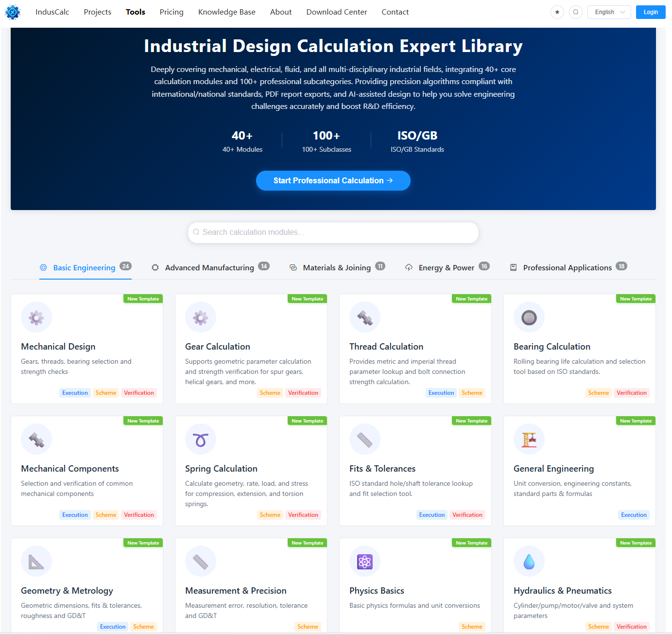Open the favorites star icon in header
The height and width of the screenshot is (635, 672).
click(557, 12)
